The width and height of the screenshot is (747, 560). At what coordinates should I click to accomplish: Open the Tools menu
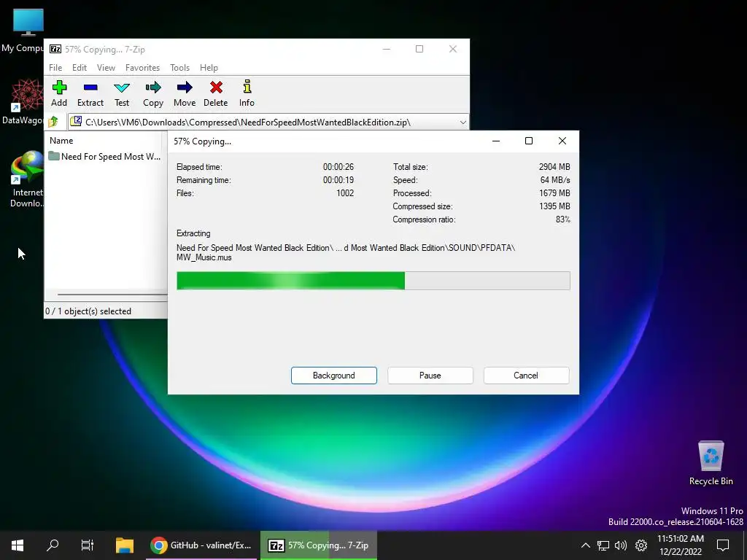pyautogui.click(x=179, y=68)
